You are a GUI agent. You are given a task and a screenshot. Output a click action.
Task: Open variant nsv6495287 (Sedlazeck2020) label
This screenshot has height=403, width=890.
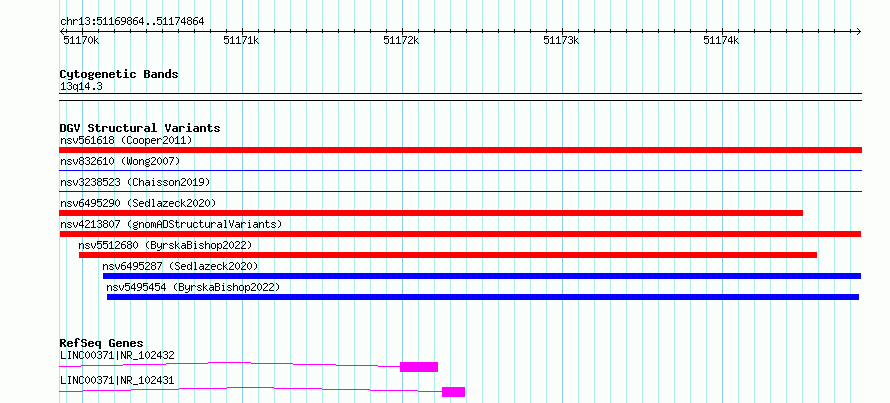pos(180,266)
